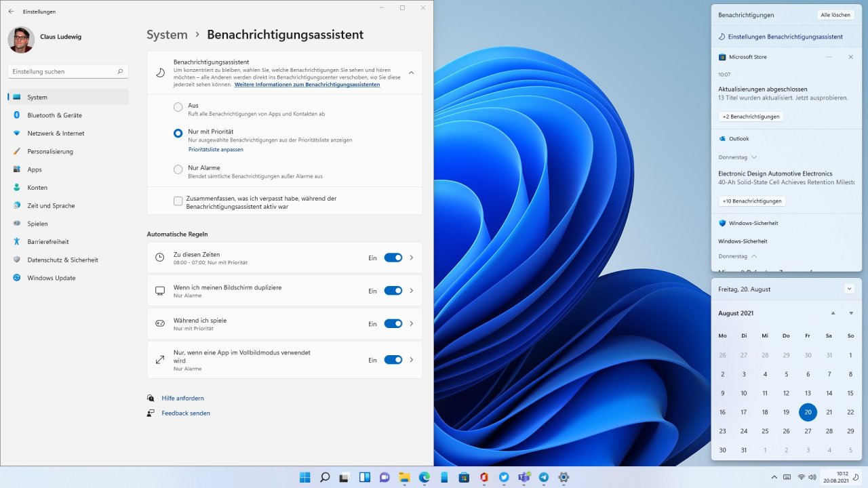The image size is (868, 488).
Task: Launch Teams Chat from the taskbar
Action: tap(384, 477)
